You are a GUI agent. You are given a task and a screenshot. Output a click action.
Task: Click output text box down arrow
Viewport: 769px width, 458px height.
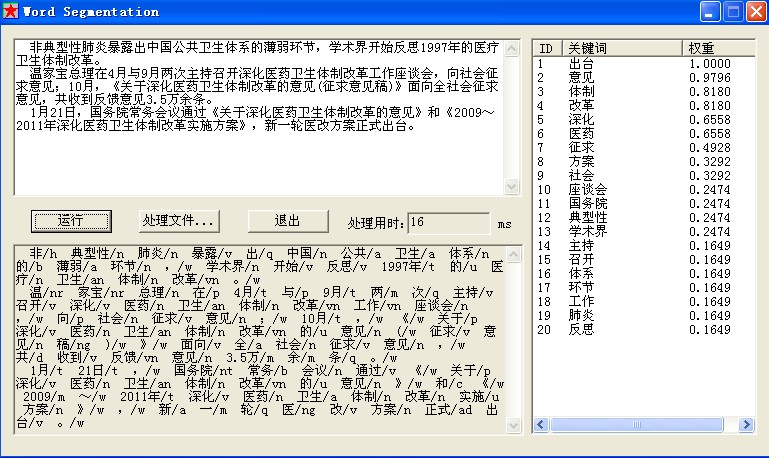click(x=513, y=425)
